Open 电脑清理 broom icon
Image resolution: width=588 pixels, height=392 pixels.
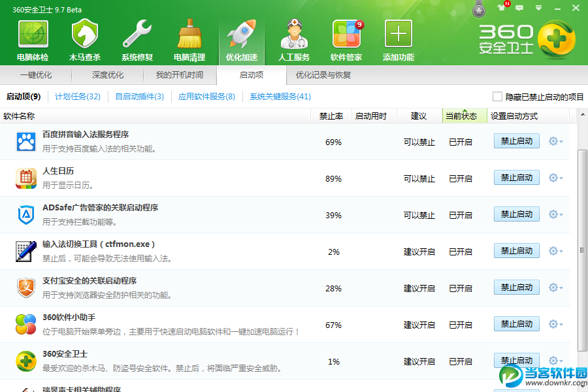(x=189, y=35)
